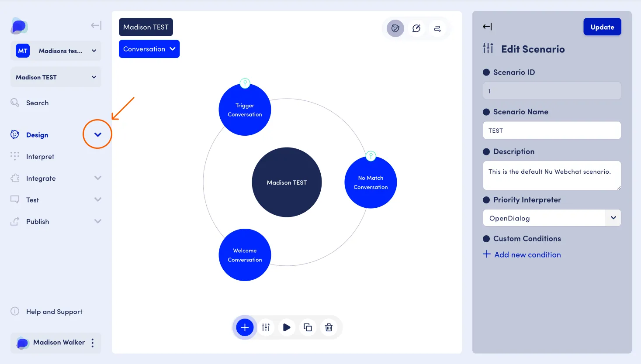
Task: Click the trash delete icon
Action: pyautogui.click(x=329, y=327)
